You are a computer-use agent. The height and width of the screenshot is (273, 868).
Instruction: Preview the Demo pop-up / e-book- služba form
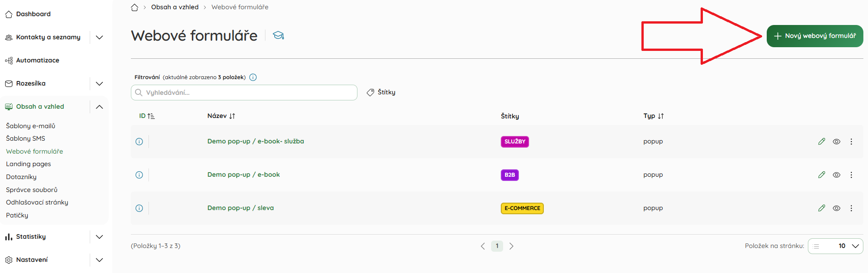click(x=837, y=142)
